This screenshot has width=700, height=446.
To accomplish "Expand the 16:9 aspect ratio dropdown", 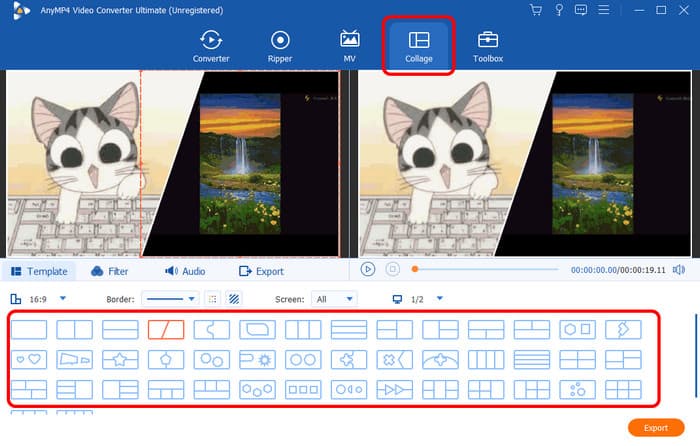I will [63, 298].
